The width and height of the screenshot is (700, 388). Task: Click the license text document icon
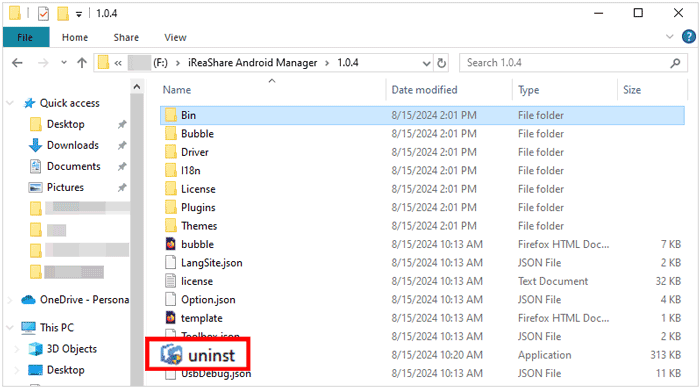click(x=171, y=281)
